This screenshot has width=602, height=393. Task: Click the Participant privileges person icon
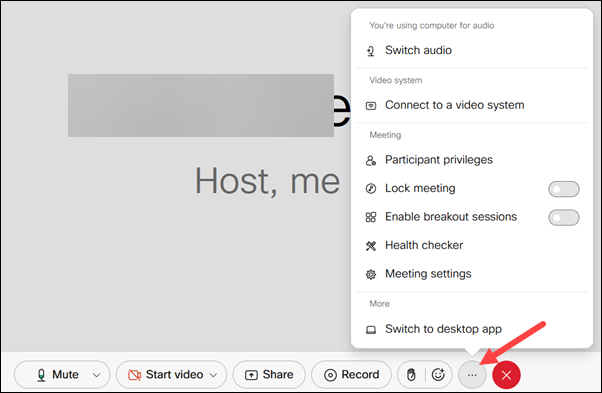point(371,160)
